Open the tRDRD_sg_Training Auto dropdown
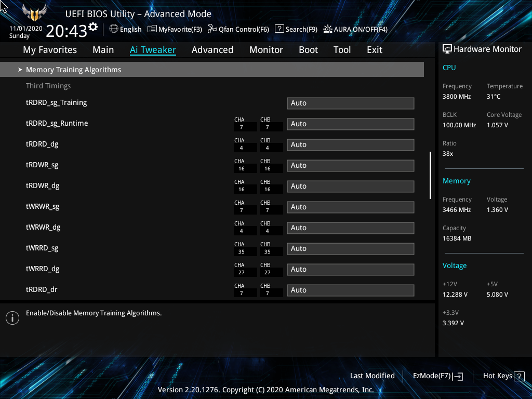 coord(350,103)
